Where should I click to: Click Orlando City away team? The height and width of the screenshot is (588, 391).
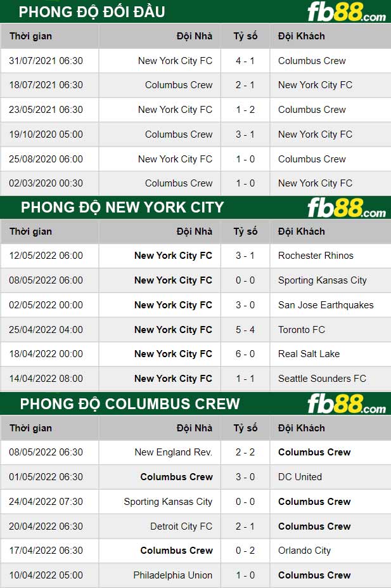click(304, 551)
